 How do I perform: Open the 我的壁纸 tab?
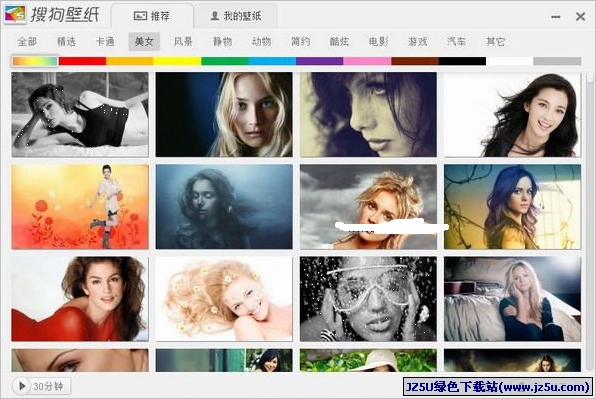tap(236, 16)
